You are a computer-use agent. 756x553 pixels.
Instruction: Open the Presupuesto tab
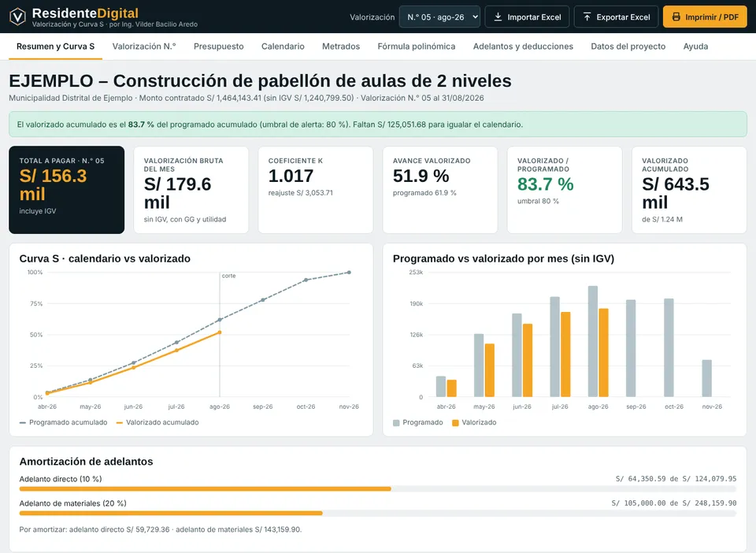coord(218,46)
